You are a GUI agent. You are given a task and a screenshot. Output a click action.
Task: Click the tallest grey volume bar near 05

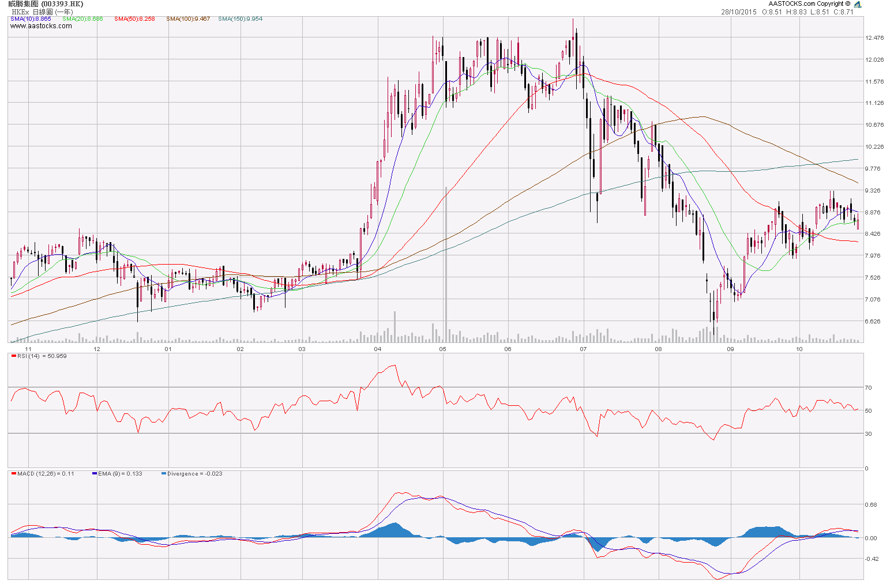tap(446, 265)
